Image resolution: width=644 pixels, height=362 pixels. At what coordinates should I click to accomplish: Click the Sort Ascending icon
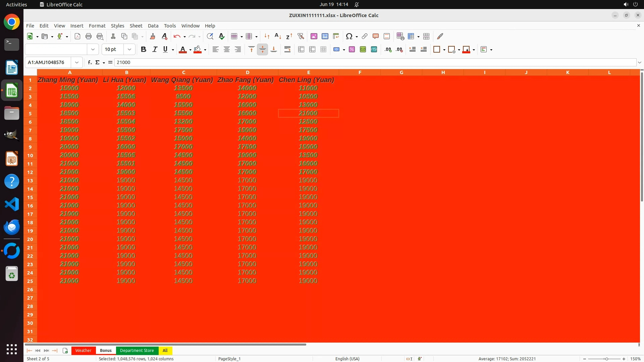(278, 36)
